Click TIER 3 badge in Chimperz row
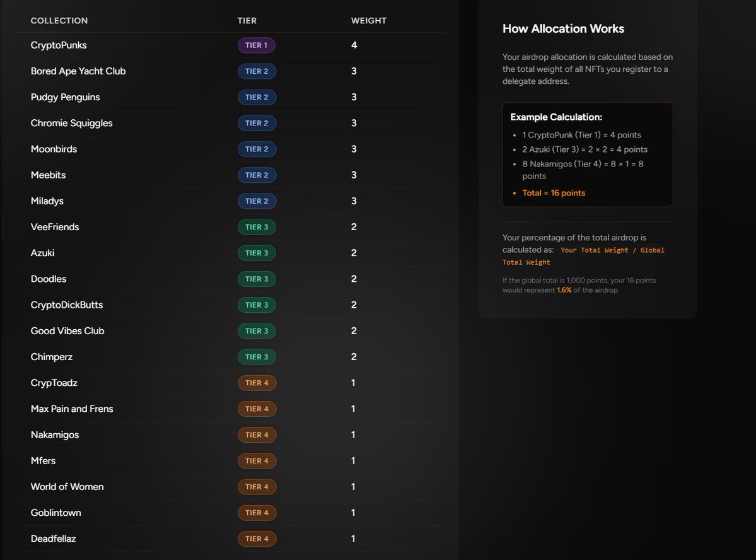This screenshot has height=560, width=756. [x=257, y=358]
